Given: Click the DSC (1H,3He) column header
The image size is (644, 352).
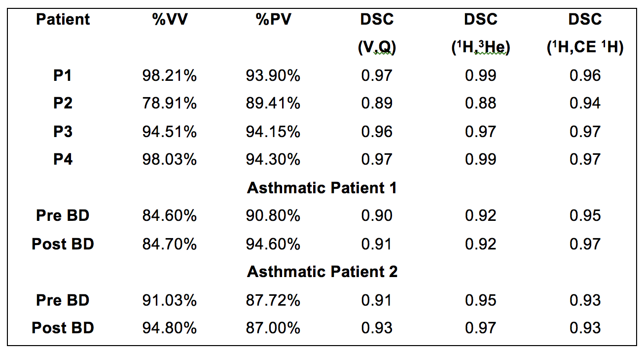Looking at the screenshot, I should click(480, 33).
